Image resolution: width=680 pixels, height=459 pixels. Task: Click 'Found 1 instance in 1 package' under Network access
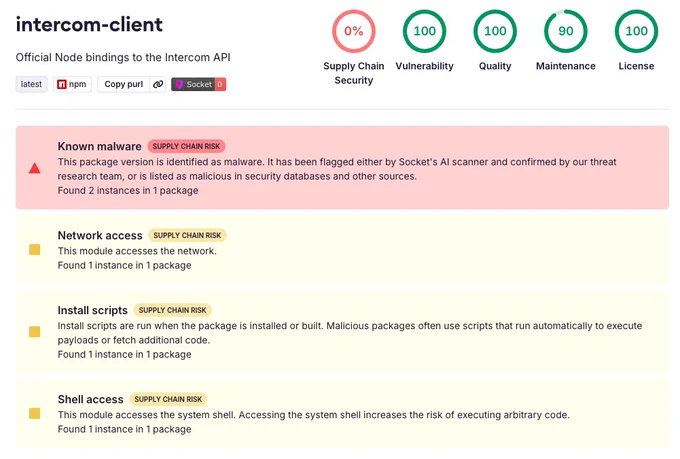[x=124, y=265]
